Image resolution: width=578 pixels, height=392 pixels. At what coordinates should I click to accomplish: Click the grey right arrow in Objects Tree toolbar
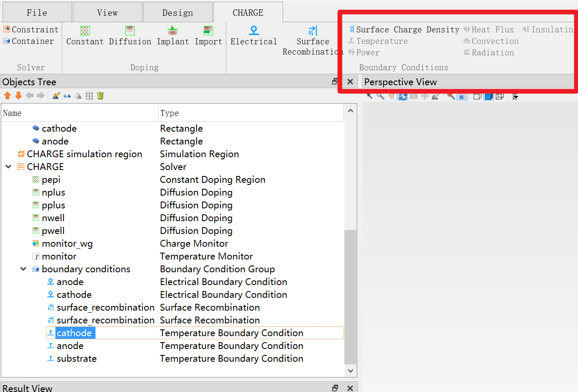tap(40, 95)
